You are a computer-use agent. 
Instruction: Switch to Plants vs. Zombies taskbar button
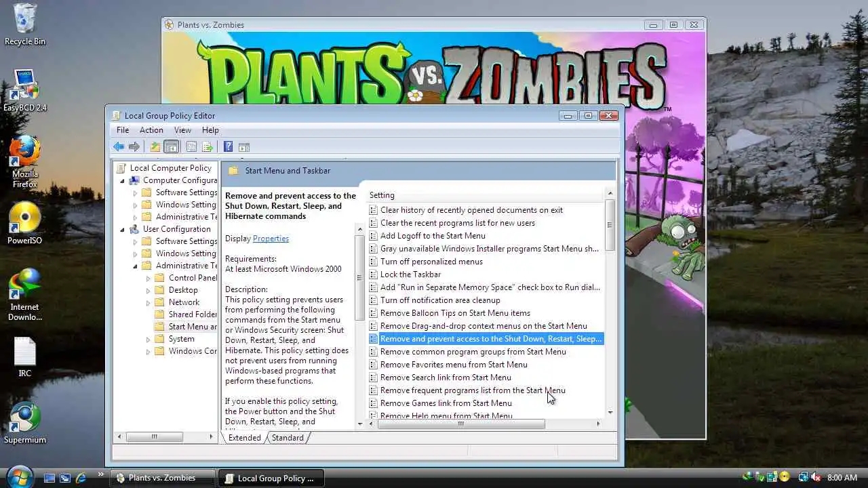(x=163, y=478)
